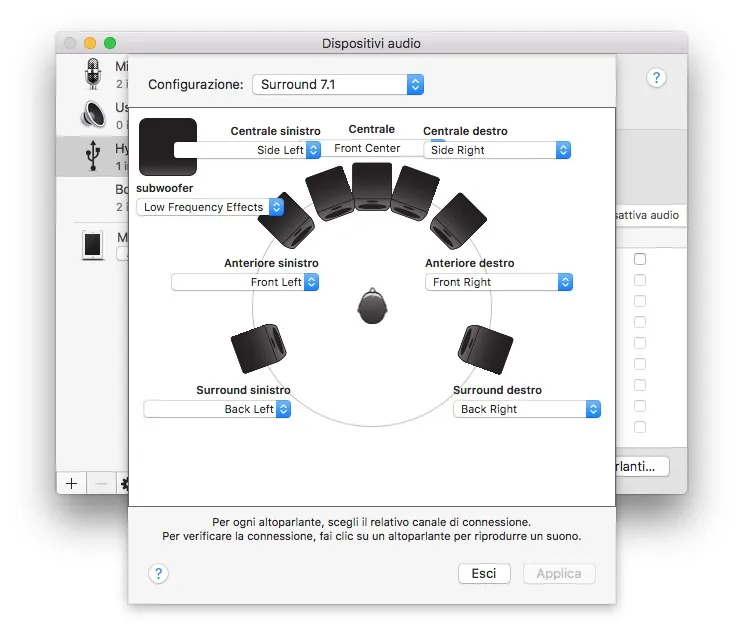
Task: Click the subwoofer speaker icon
Action: point(167,147)
